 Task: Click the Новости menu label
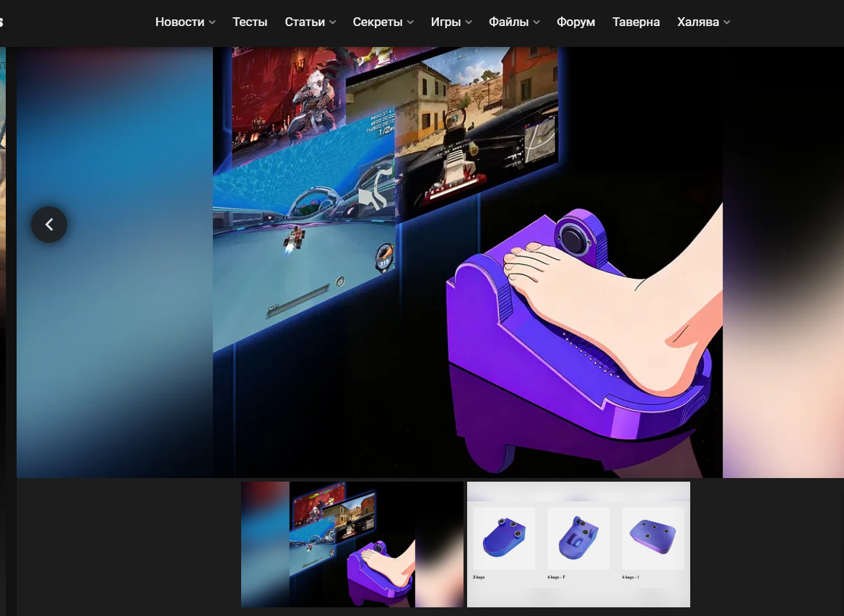tap(180, 22)
